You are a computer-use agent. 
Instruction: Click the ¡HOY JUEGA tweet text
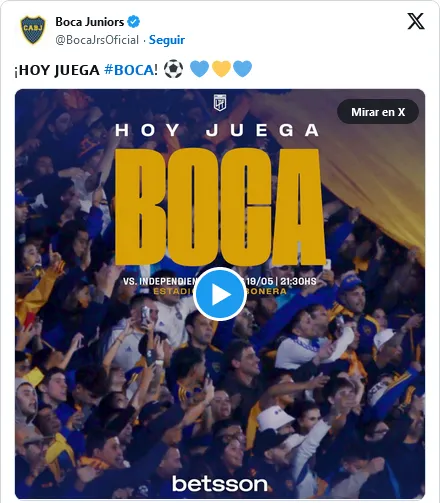[x=57, y=70]
